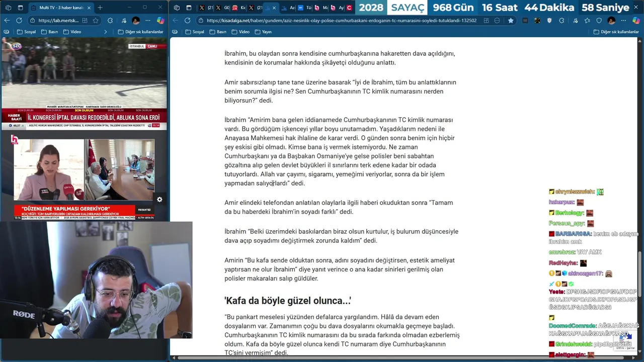Open profile avatar in Multi TV window
Screen dimensions: 644x362
click(136, 21)
